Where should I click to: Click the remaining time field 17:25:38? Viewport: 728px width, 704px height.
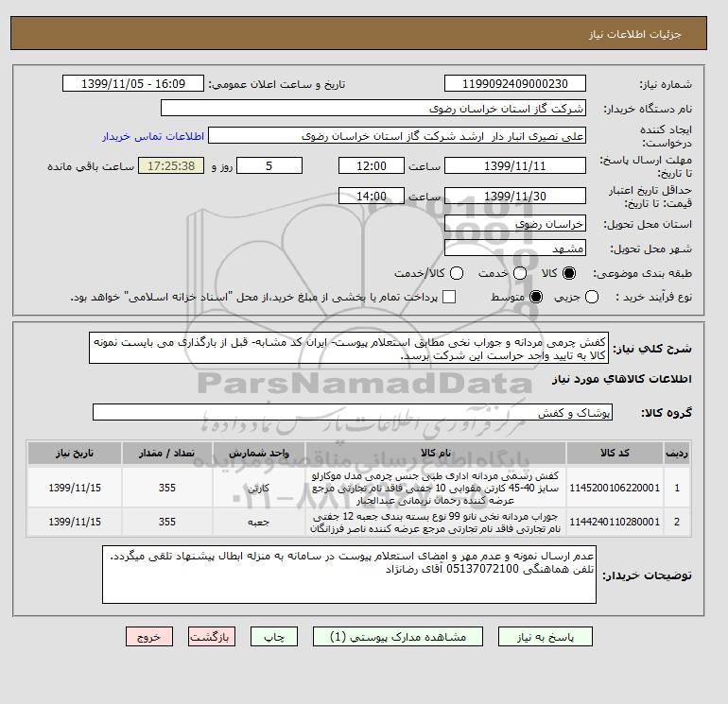tap(171, 165)
